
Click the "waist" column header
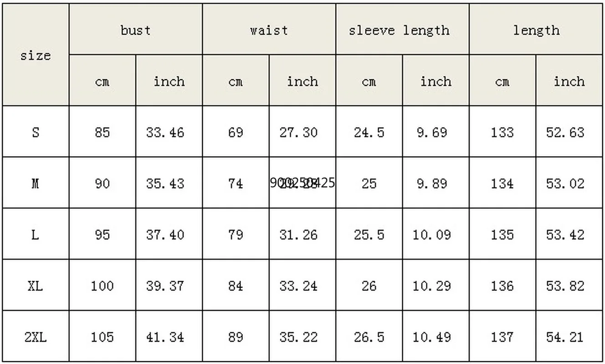pyautogui.click(x=269, y=30)
